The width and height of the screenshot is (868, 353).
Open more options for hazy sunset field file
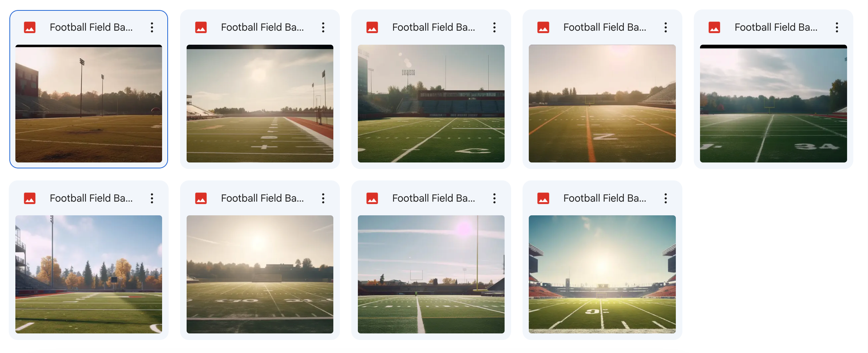(323, 198)
